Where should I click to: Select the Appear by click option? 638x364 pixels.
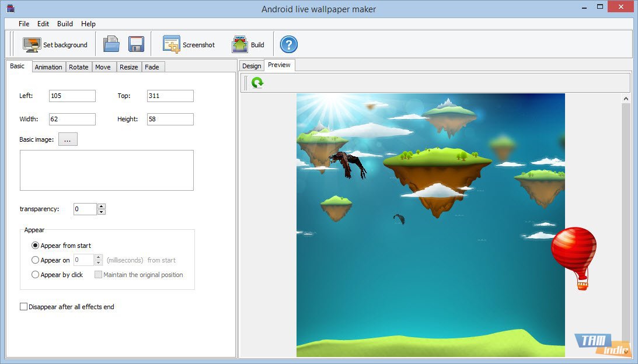pyautogui.click(x=36, y=275)
